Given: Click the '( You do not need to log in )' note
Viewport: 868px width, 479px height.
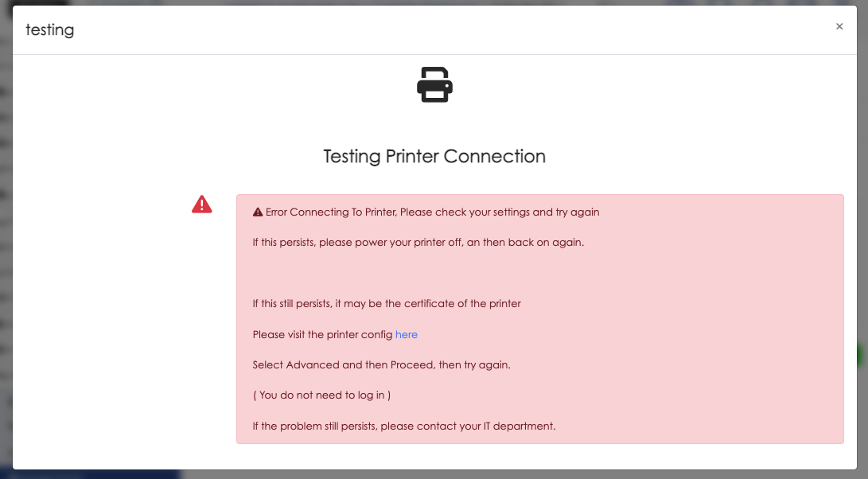Looking at the screenshot, I should pyautogui.click(x=321, y=395).
